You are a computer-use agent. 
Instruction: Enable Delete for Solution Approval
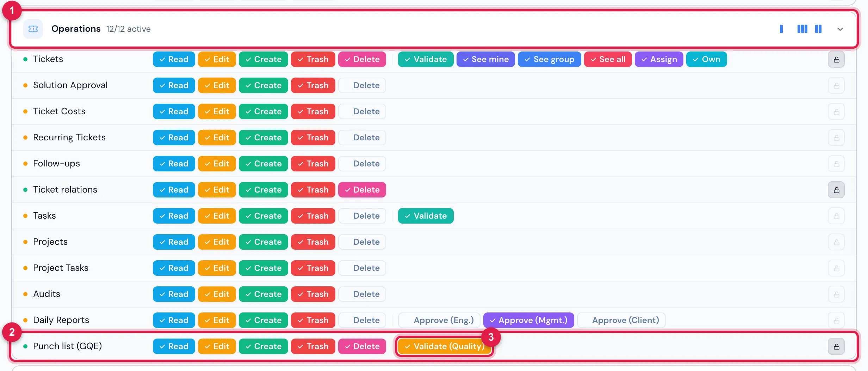point(362,85)
